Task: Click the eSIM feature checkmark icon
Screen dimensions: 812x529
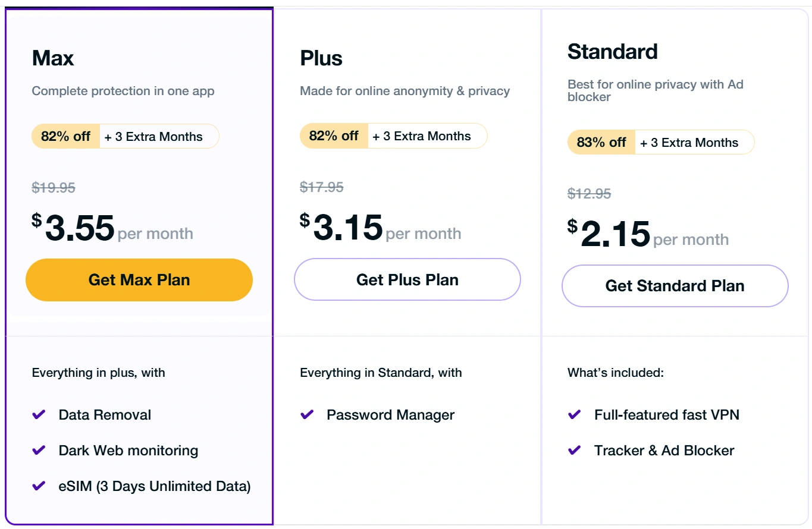Action: point(39,486)
